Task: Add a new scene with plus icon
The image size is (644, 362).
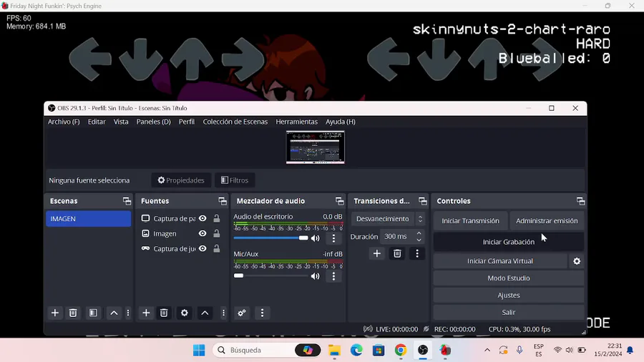Action: [x=54, y=313]
